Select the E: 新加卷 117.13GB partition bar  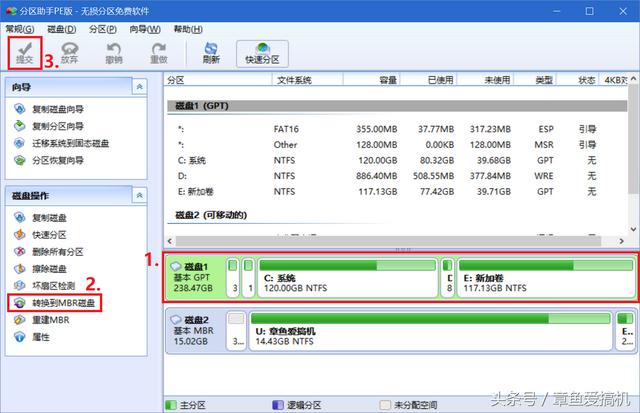546,278
